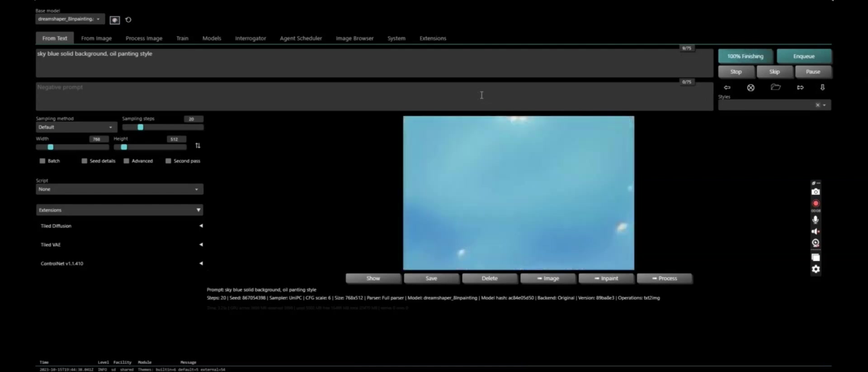Swap width and height with arrows icon
Image resolution: width=868 pixels, height=372 pixels.
coord(198,146)
